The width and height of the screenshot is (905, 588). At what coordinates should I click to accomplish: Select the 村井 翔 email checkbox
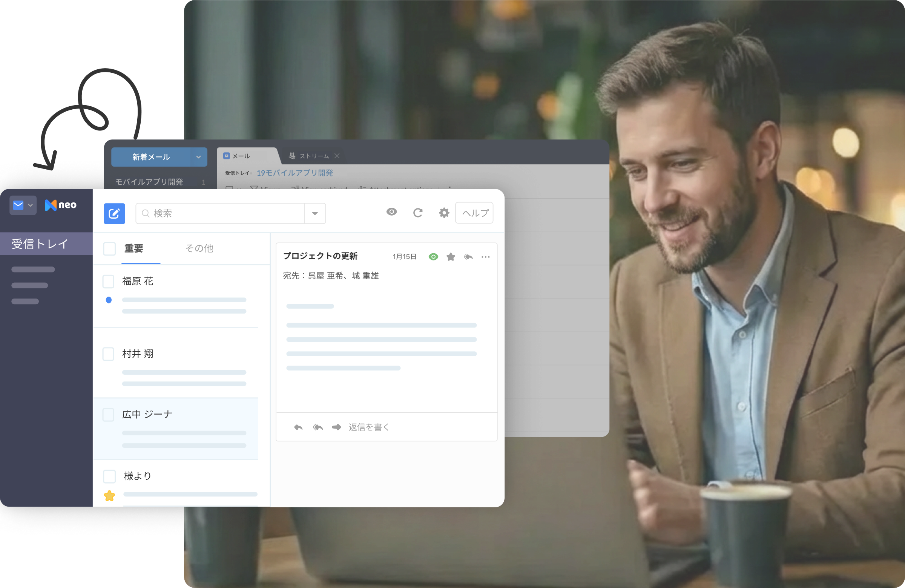pyautogui.click(x=108, y=354)
